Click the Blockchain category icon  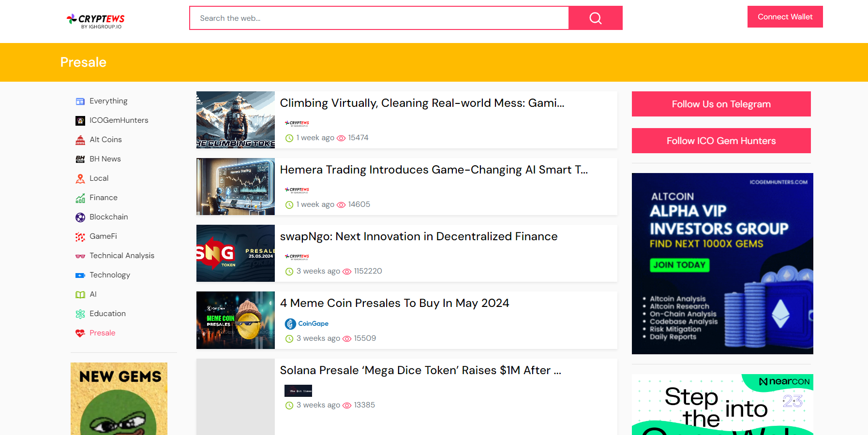tap(80, 217)
